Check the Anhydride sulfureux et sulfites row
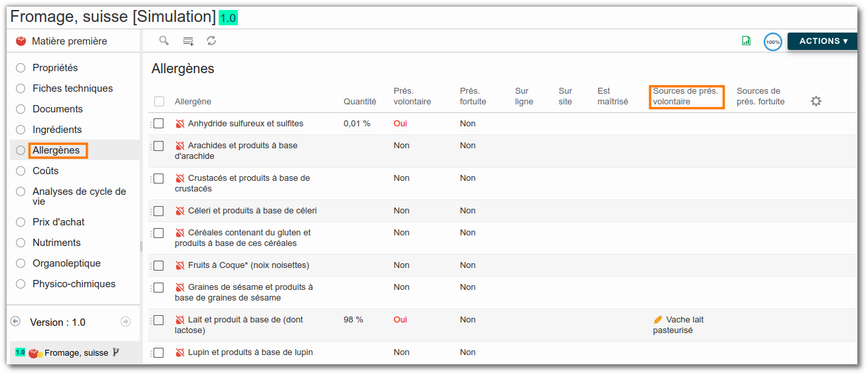This screenshot has width=868, height=375. [158, 124]
